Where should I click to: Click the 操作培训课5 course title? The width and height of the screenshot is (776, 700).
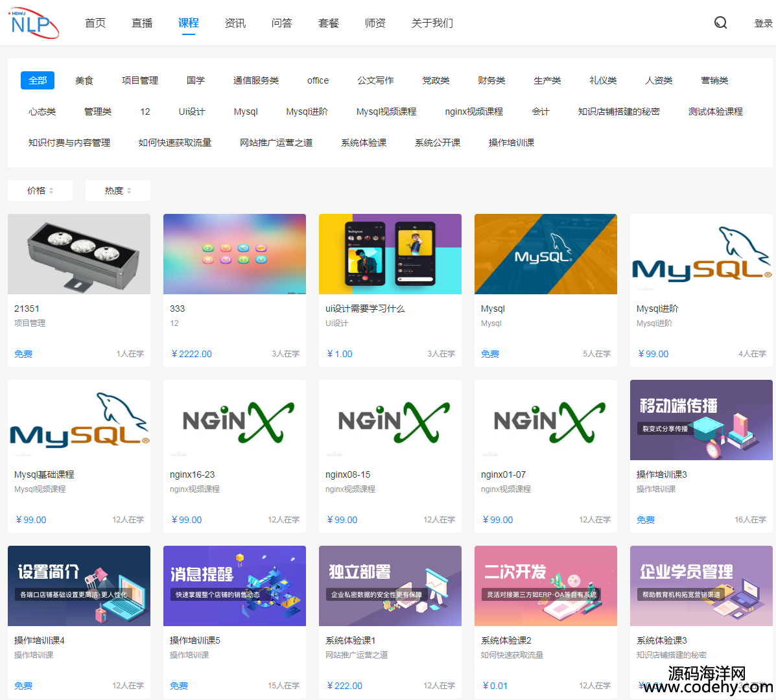[195, 640]
